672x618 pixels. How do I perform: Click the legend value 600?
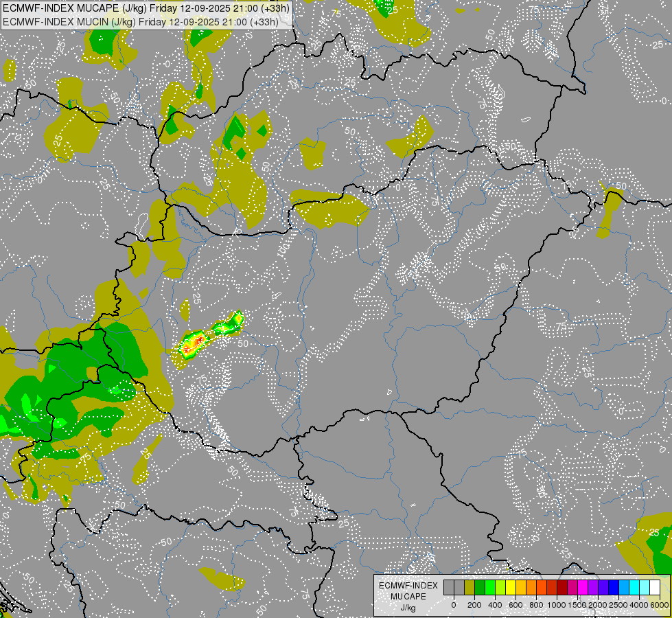point(516,605)
